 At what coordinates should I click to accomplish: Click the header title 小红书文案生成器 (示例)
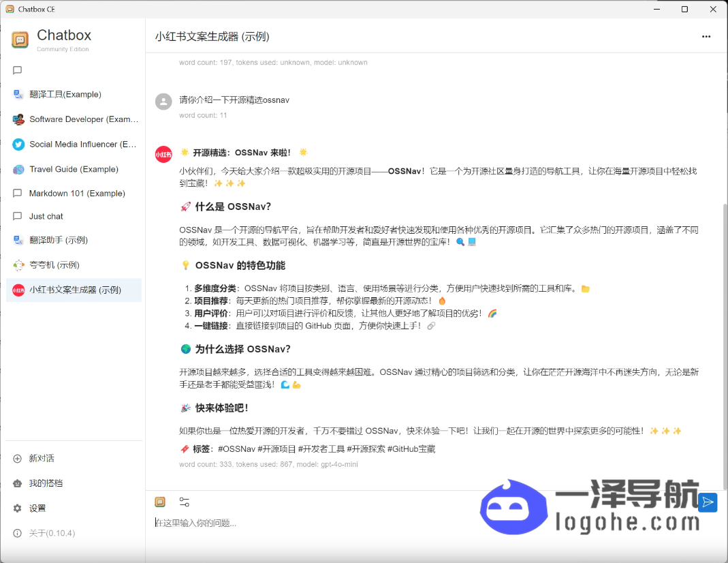(212, 36)
